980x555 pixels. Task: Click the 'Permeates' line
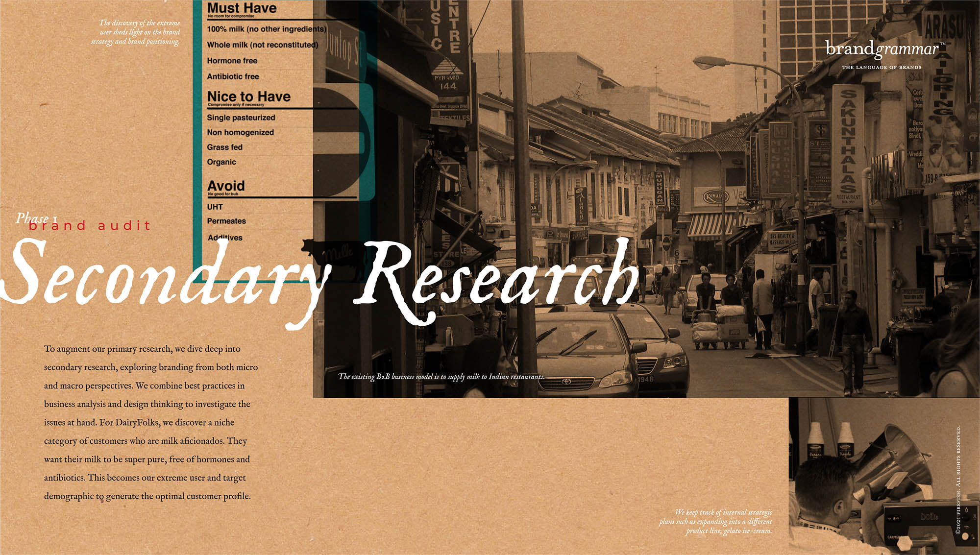pyautogui.click(x=226, y=221)
